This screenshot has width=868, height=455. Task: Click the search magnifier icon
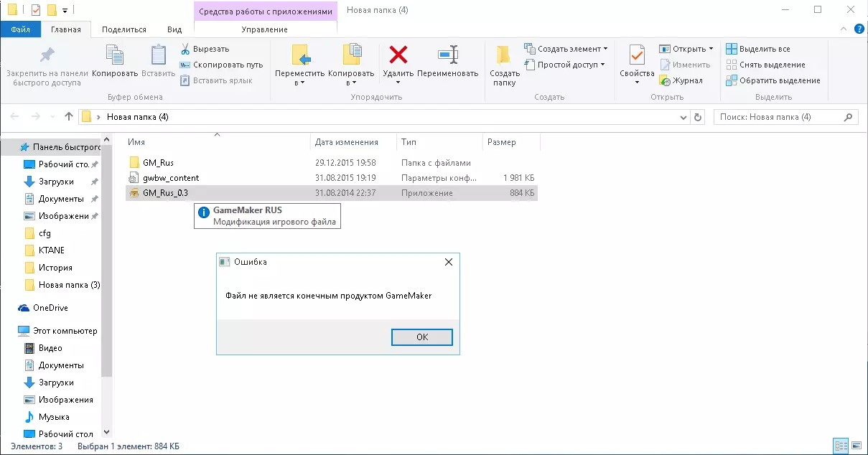click(x=848, y=117)
